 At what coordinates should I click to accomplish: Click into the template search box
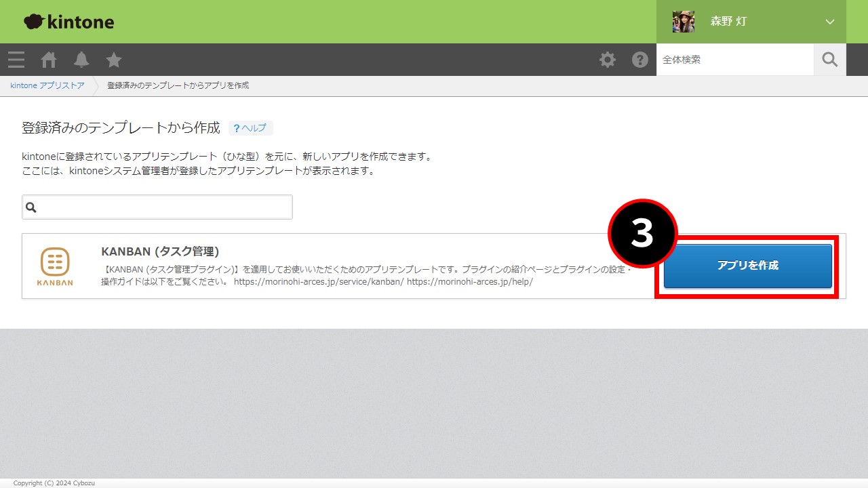pyautogui.click(x=163, y=207)
